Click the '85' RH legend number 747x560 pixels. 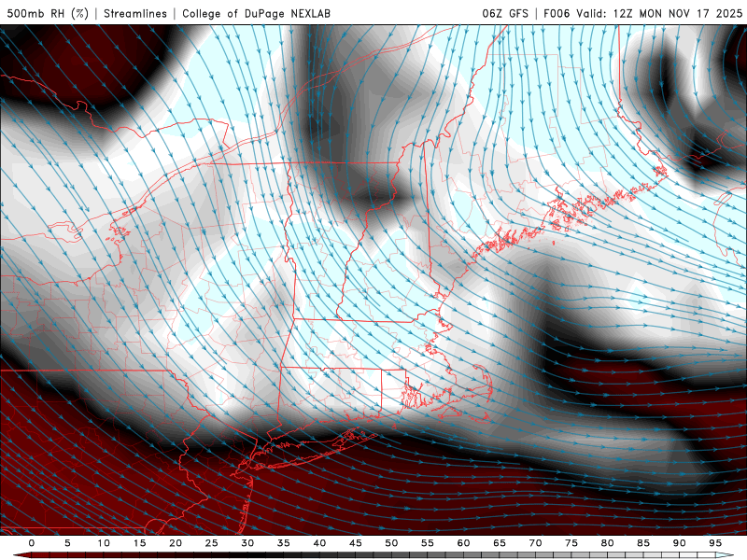643,543
